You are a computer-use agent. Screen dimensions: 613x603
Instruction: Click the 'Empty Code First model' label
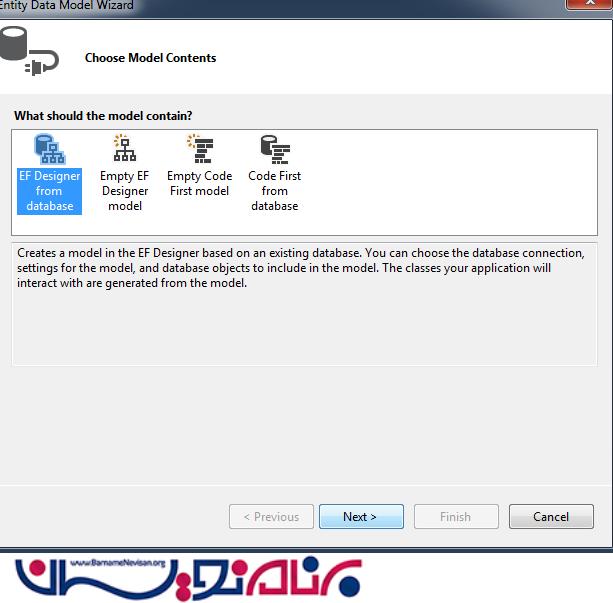point(199,183)
